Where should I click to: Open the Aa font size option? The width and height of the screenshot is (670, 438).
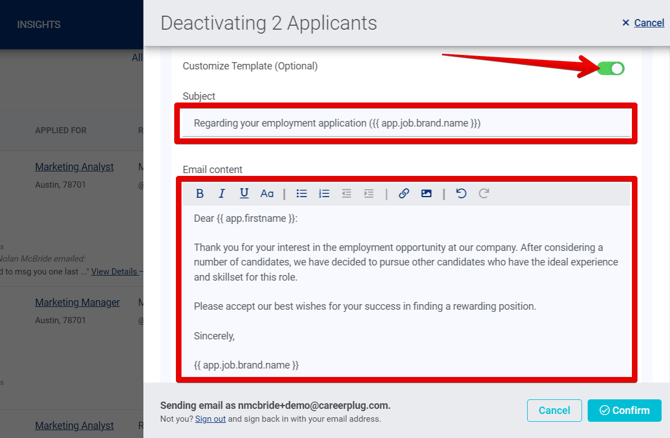click(267, 194)
